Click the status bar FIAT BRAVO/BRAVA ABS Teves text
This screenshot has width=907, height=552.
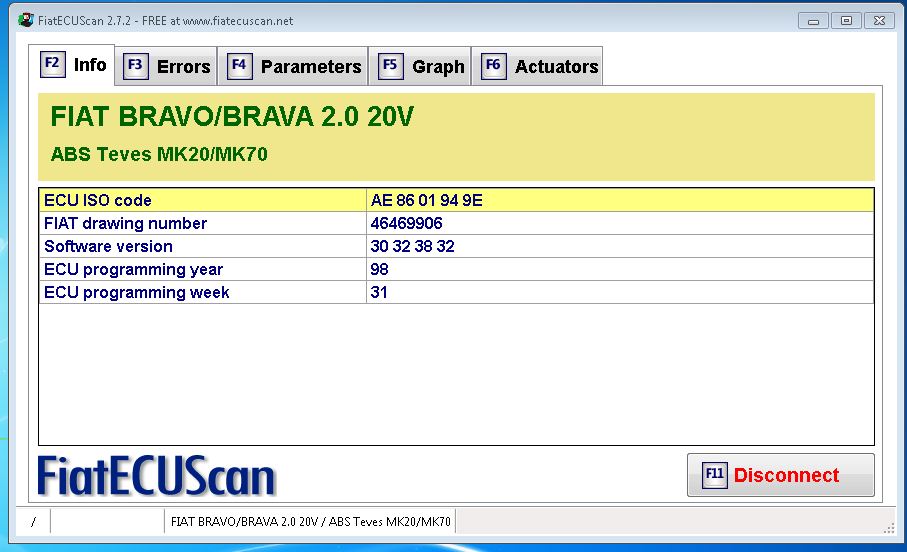pyautogui.click(x=311, y=522)
